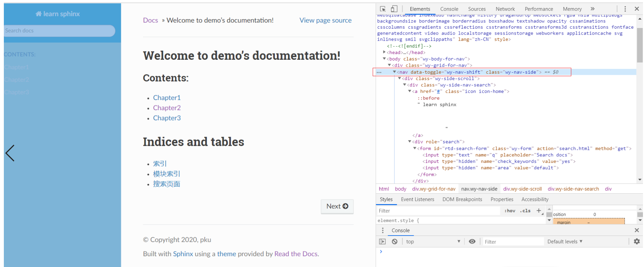The height and width of the screenshot is (267, 644).
Task: Open DevTools three-dot customize menu
Action: click(x=625, y=9)
